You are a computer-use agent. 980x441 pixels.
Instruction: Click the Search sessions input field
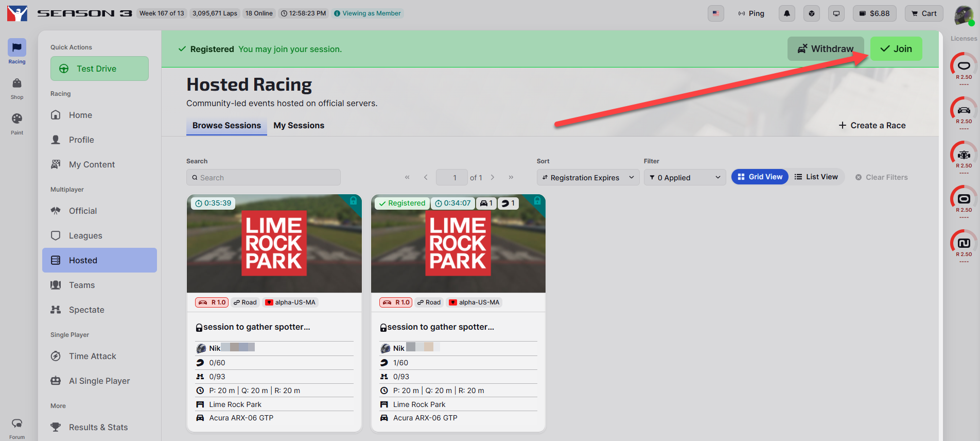click(x=264, y=177)
